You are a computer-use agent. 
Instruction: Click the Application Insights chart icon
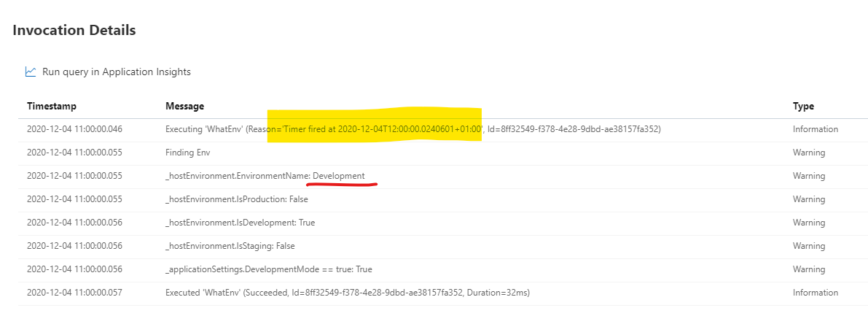click(x=31, y=72)
